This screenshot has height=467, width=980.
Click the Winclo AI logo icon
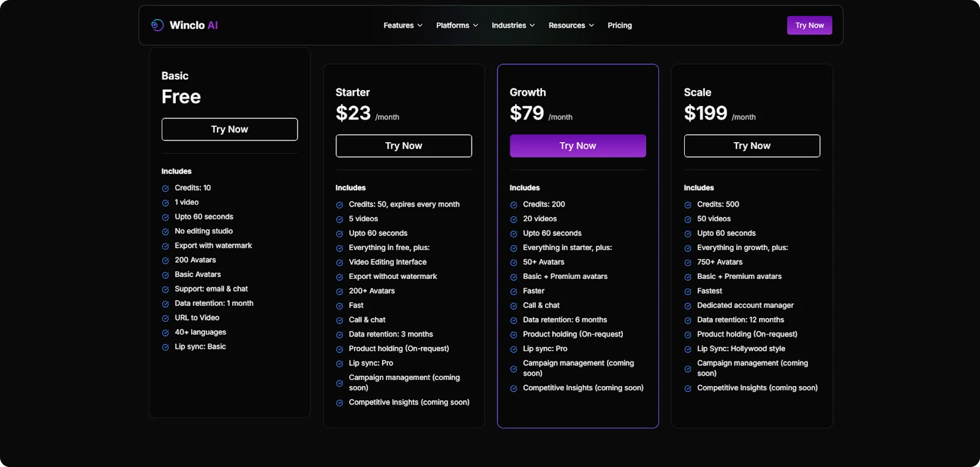pos(157,25)
